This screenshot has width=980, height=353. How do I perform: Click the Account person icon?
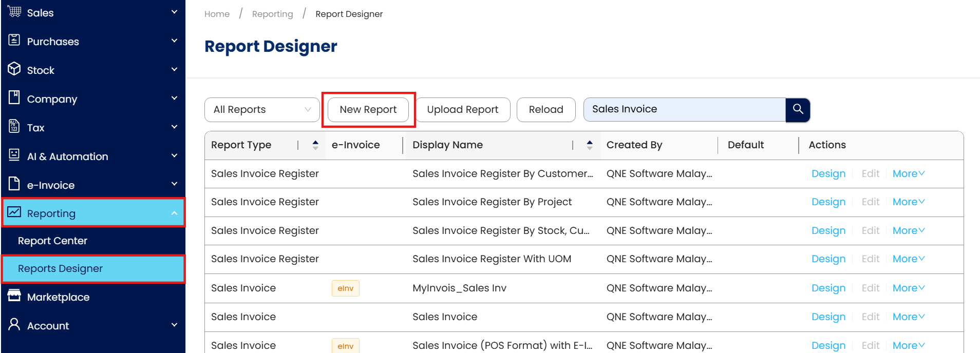14,325
